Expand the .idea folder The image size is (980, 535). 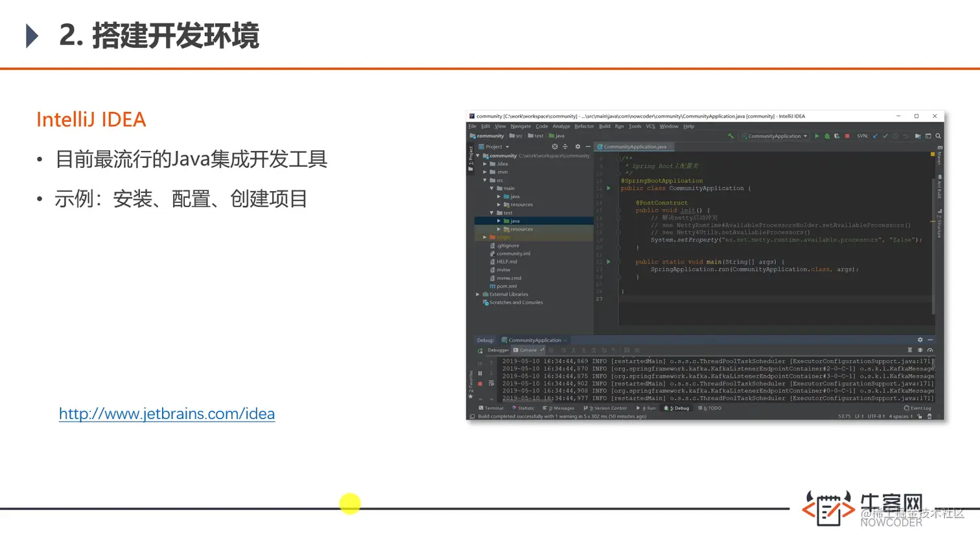(485, 164)
